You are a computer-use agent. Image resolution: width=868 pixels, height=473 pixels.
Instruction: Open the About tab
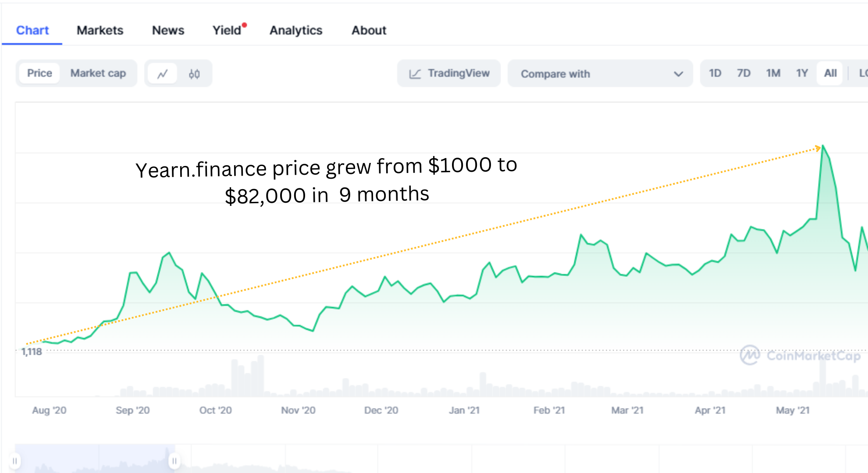(x=369, y=30)
